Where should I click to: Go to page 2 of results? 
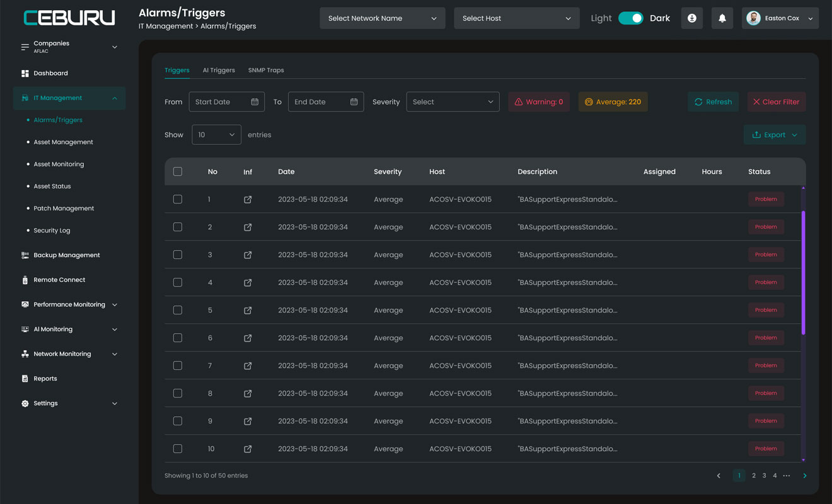click(754, 476)
